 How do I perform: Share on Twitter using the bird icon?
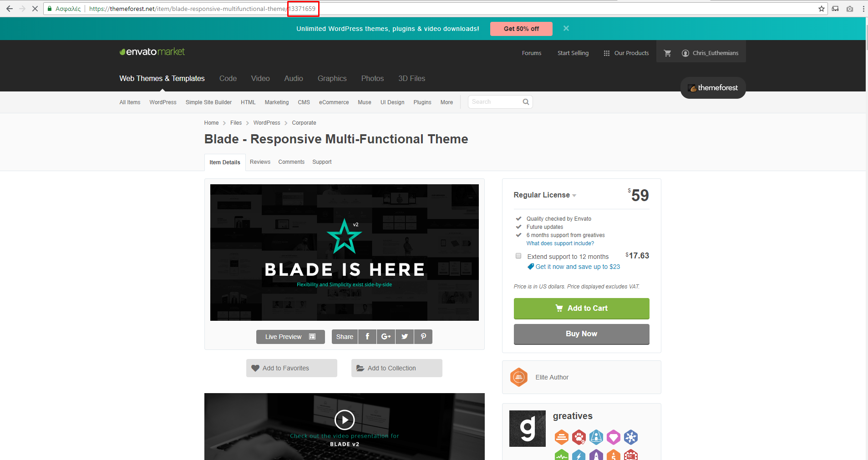tap(405, 337)
